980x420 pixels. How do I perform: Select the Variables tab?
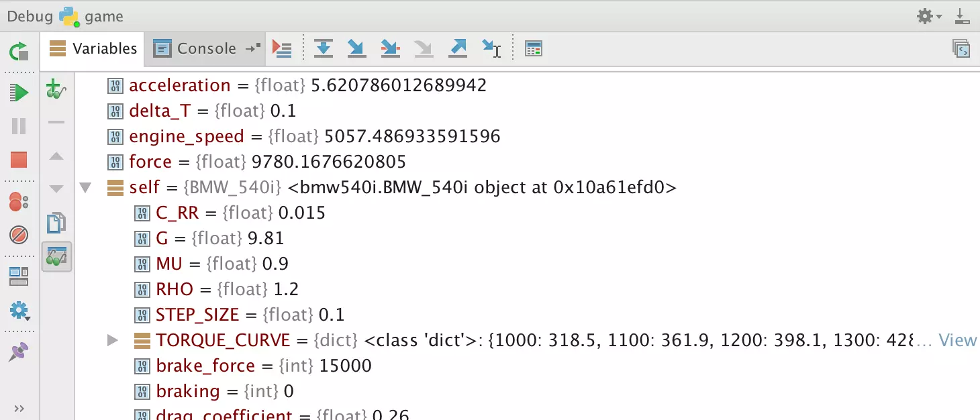(93, 48)
